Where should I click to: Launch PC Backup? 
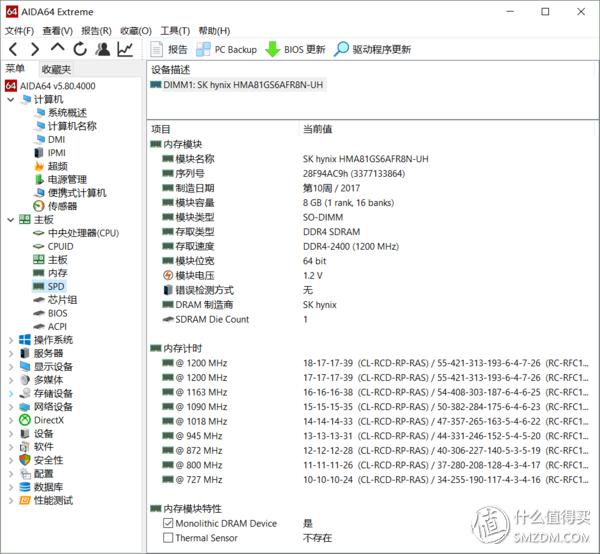(x=226, y=49)
